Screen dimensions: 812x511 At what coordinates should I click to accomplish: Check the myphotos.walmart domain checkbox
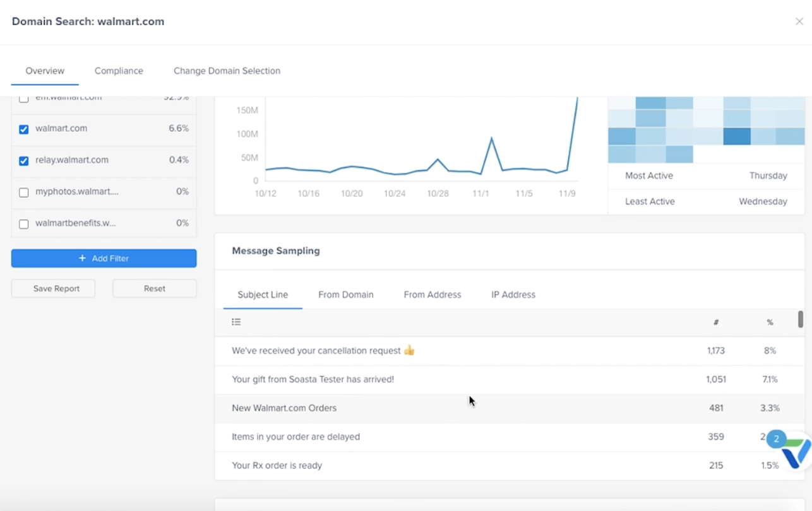[x=24, y=192]
